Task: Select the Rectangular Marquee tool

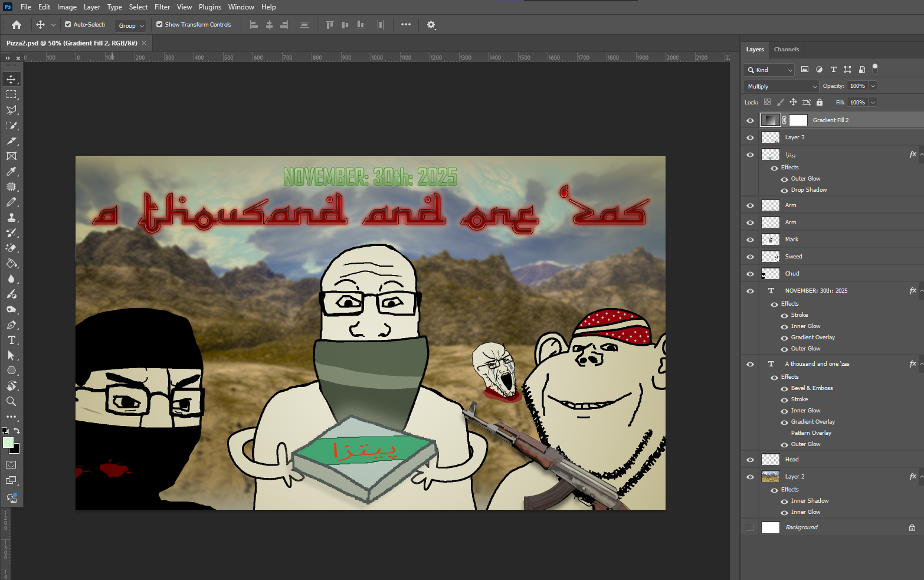Action: coord(11,94)
